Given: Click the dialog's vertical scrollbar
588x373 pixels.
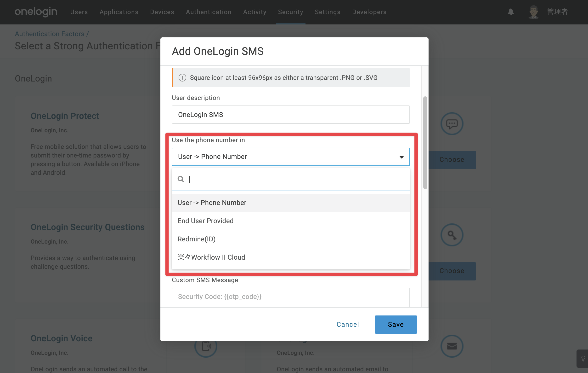Looking at the screenshot, I should point(425,143).
